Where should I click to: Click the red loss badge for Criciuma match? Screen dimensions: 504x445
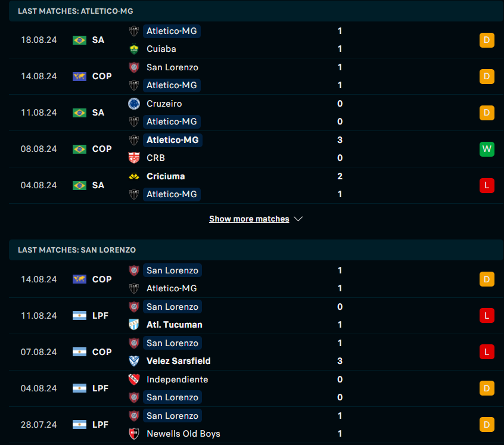487,185
